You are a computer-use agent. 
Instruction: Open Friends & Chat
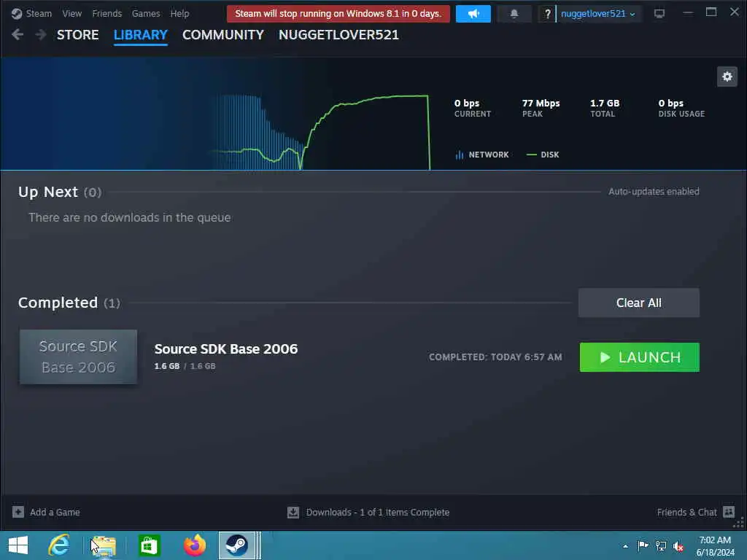coord(686,513)
